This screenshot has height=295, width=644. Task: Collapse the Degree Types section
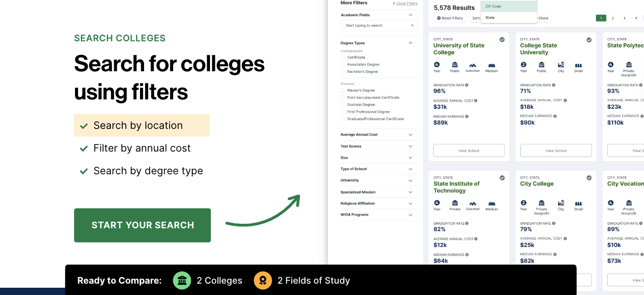point(410,42)
